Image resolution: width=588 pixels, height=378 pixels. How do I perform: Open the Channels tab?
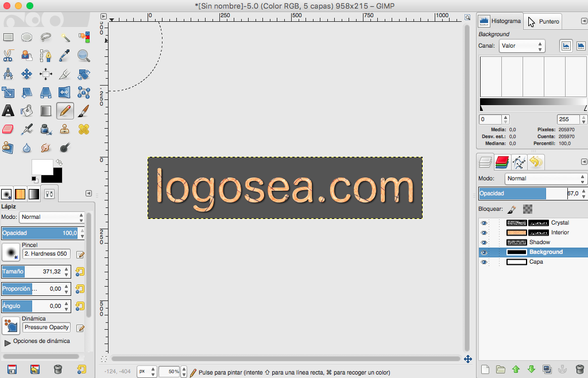click(502, 162)
